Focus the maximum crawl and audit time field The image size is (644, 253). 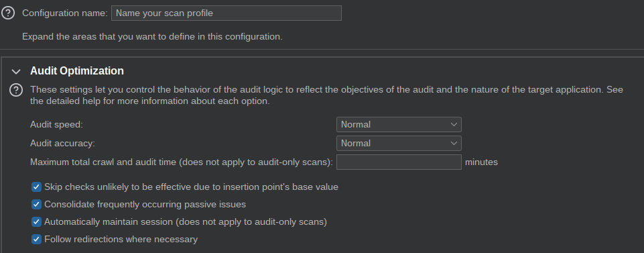coord(398,162)
